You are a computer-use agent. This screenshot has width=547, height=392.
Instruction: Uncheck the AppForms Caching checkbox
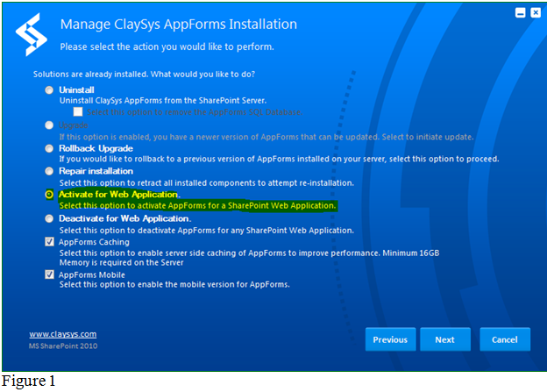point(50,241)
